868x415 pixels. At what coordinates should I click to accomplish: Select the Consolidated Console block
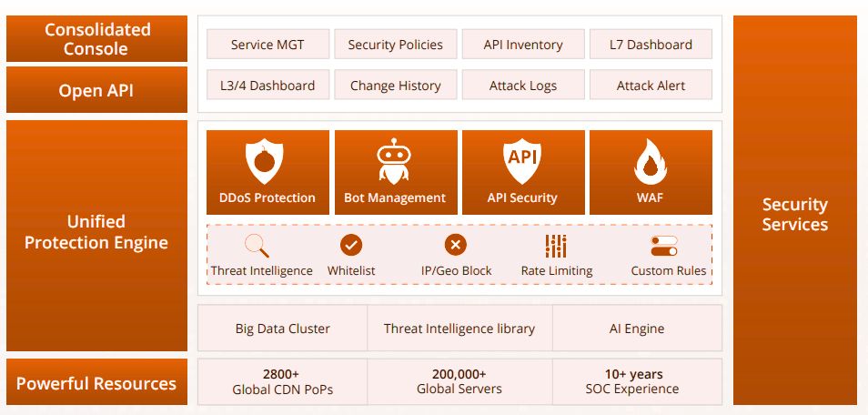click(96, 39)
